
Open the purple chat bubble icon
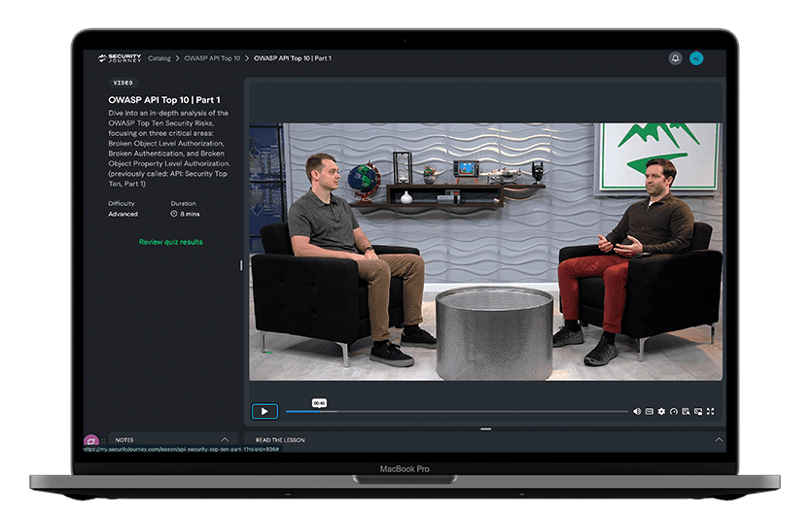pos(91,441)
